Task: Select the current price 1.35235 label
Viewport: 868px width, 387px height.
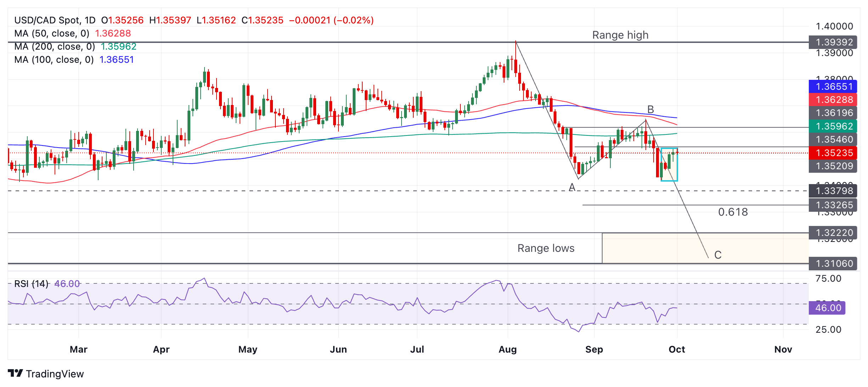Action: tap(833, 153)
